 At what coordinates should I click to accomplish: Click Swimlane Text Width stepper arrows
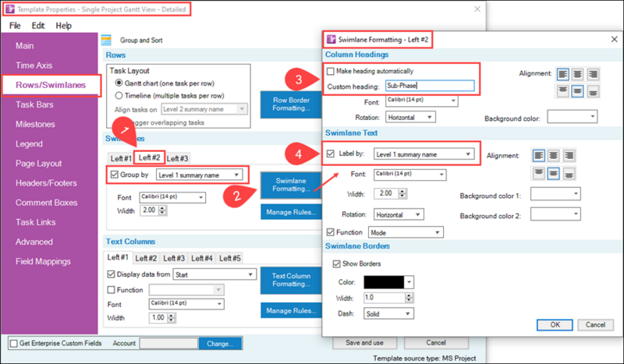pos(402,194)
